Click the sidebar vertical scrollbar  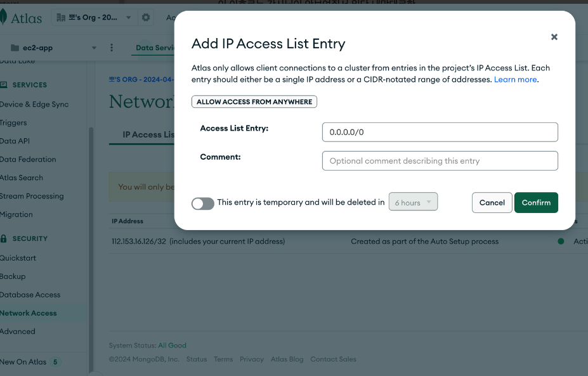(x=91, y=249)
